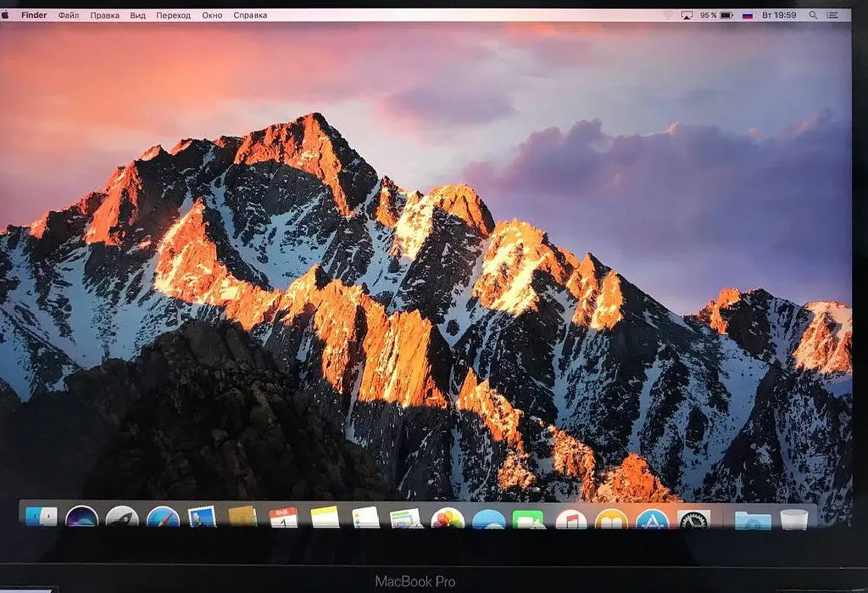Launch Safari compass icon in Dock
The image size is (868, 593).
pyautogui.click(x=164, y=517)
